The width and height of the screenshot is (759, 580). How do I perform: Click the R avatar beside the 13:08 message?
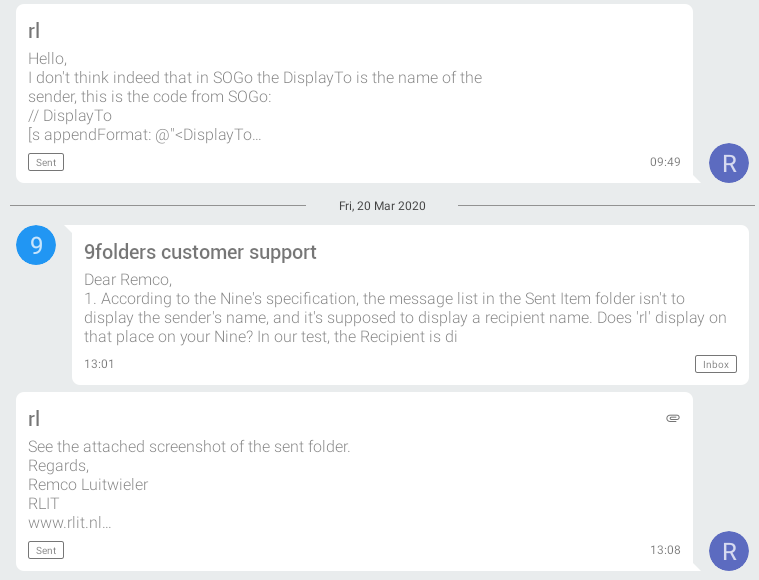729,551
